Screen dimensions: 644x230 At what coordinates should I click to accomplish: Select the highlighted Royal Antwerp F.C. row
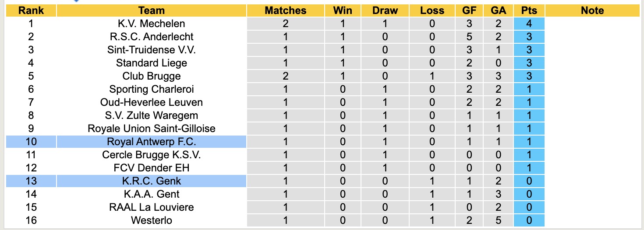pos(151,142)
